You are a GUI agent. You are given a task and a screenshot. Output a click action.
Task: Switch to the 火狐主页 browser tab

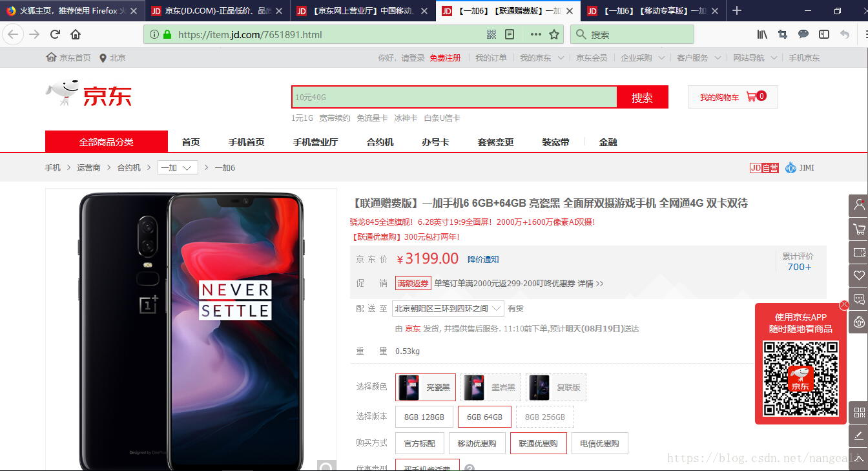point(72,10)
